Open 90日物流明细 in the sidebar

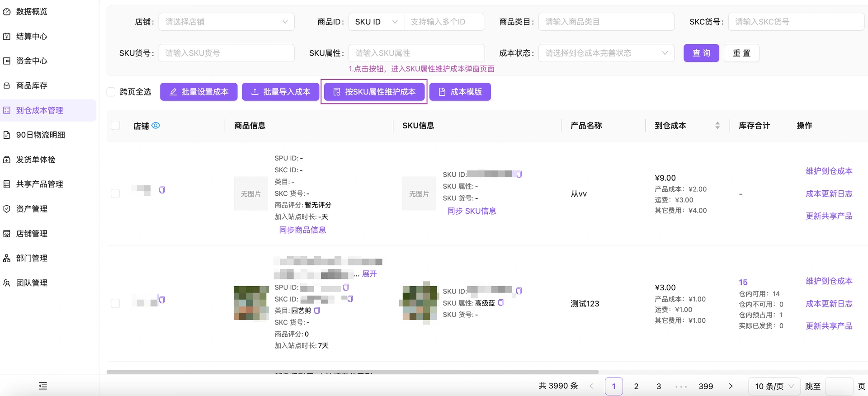(x=40, y=135)
